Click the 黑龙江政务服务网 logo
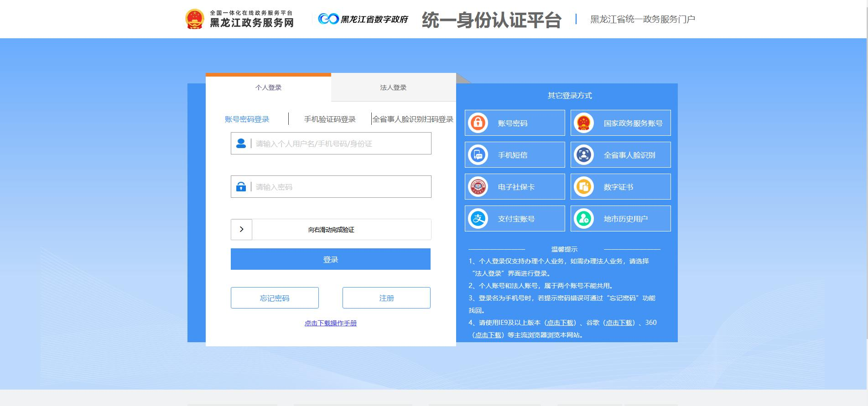The height and width of the screenshot is (406, 868). pos(240,19)
